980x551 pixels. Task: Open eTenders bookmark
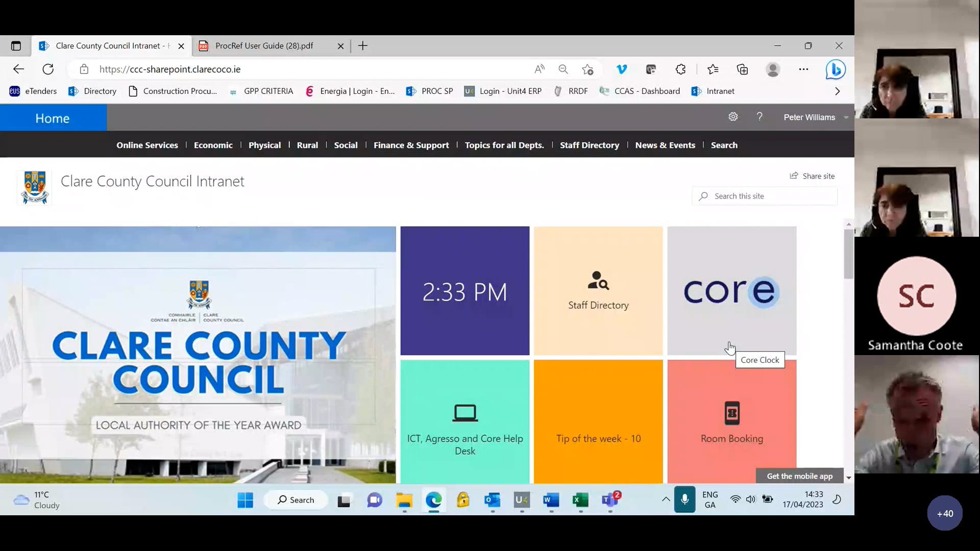point(33,91)
